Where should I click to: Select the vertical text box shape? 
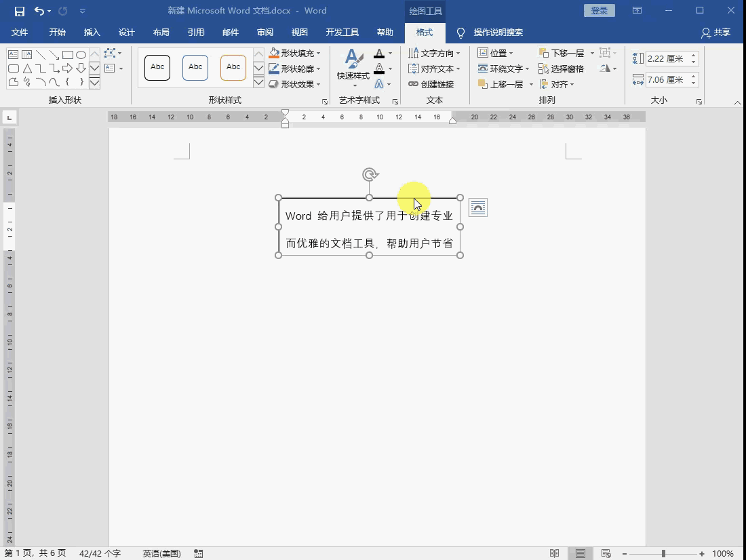click(x=26, y=55)
